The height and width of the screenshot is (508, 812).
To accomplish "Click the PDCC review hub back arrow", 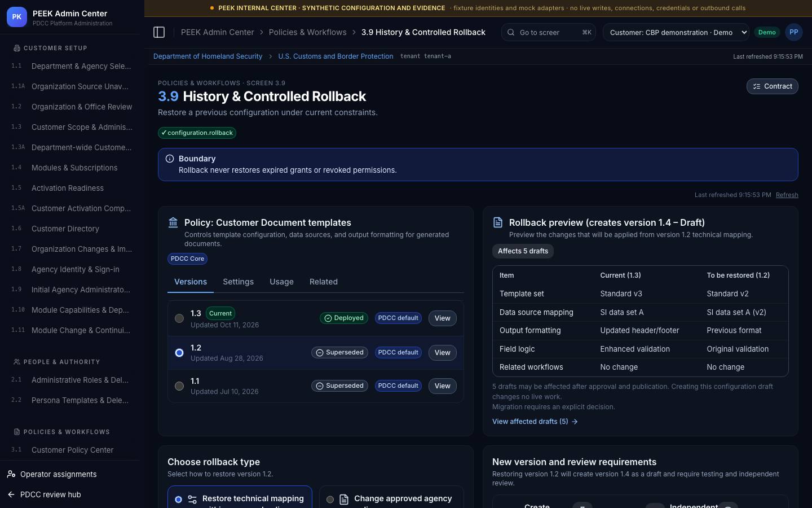I will point(11,494).
